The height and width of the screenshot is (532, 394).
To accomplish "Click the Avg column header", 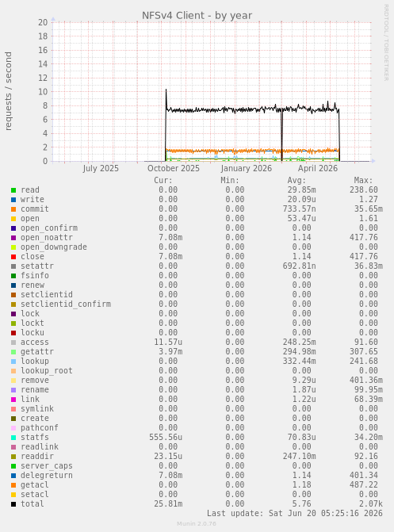I will 296,180.
